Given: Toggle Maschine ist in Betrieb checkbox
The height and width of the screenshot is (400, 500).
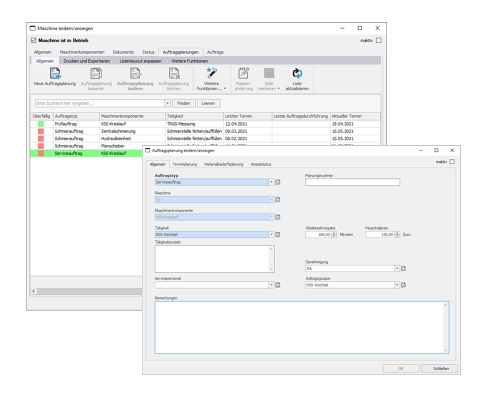Looking at the screenshot, I should pos(33,40).
